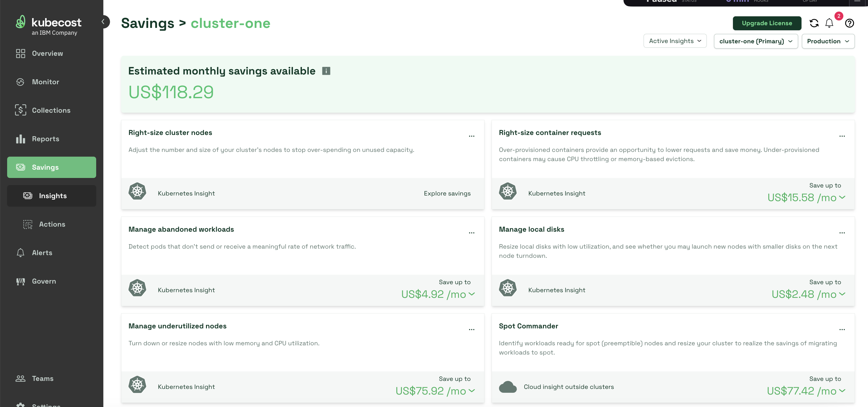Screen dimensions: 868x407
Task: Go to Overview in sidebar
Action: pos(47,53)
